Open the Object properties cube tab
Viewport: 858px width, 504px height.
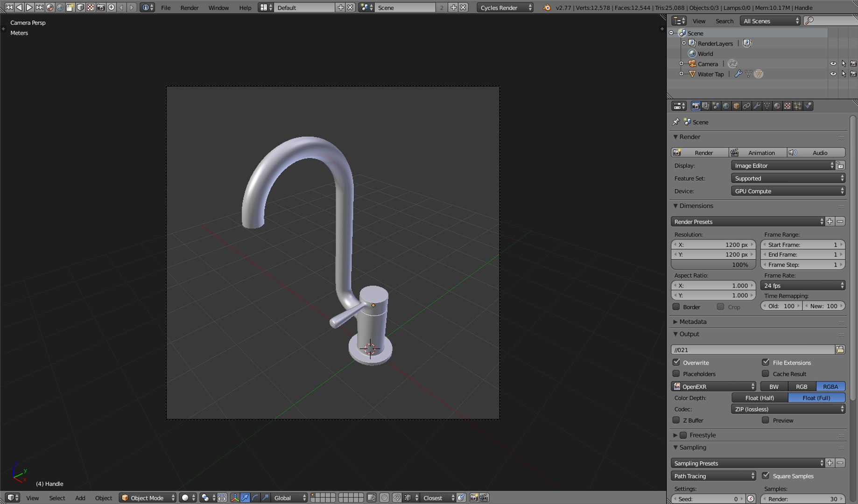pos(736,106)
